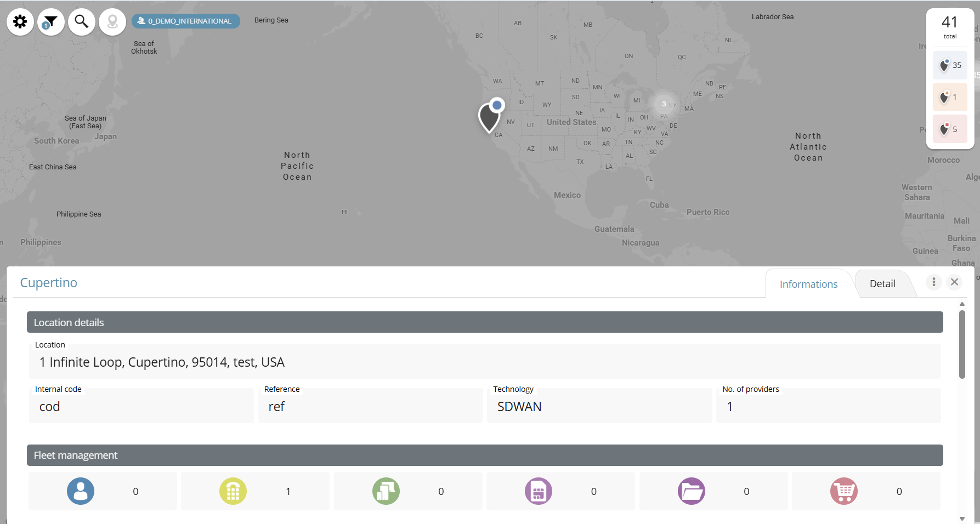980x524 pixels.
Task: Open the three-dot options menu for Cupertino
Action: tap(934, 282)
